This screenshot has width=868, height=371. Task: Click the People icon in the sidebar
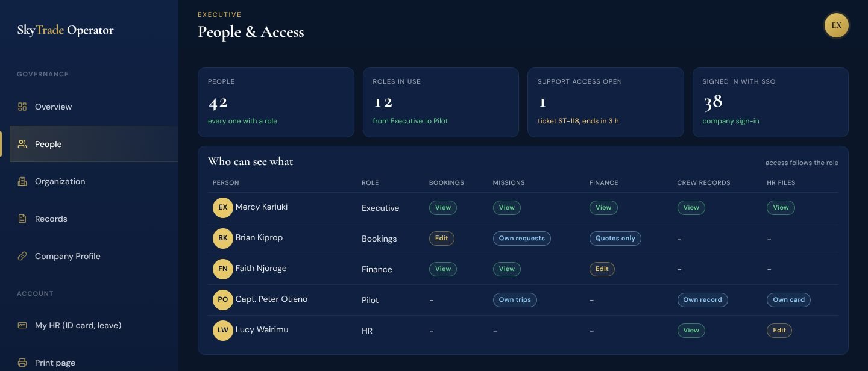tap(22, 144)
